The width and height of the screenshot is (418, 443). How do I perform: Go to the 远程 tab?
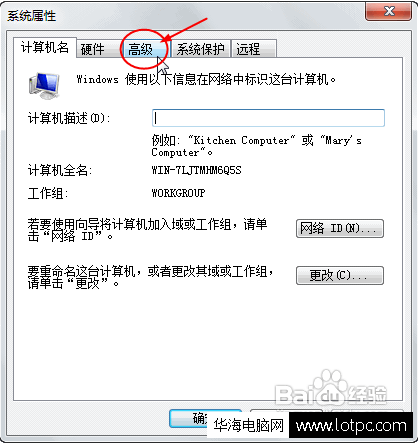pyautogui.click(x=253, y=49)
